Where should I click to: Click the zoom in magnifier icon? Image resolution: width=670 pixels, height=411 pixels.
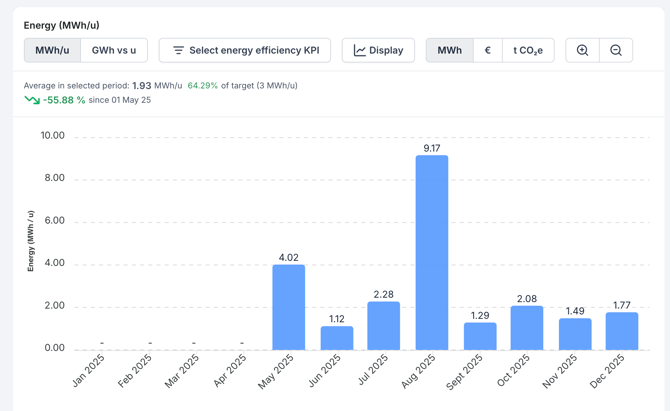(582, 50)
